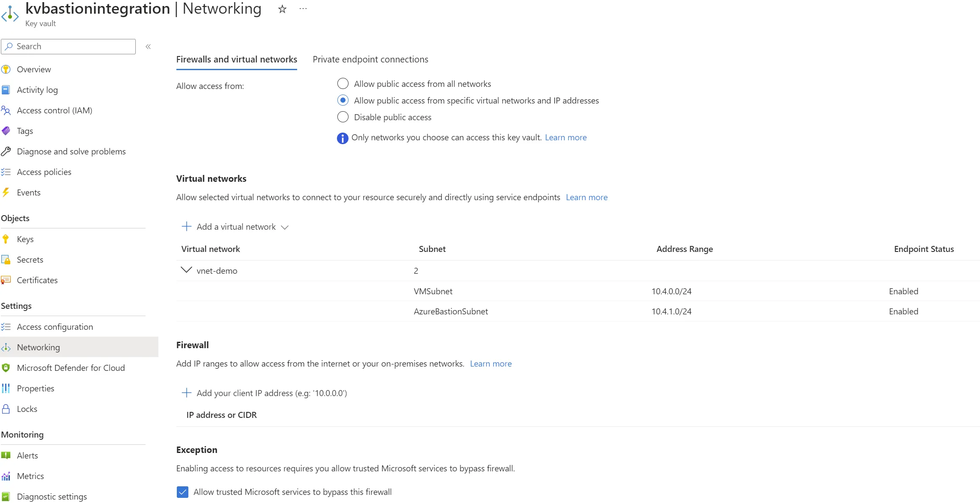
Task: Click the AzureBastionSubnet row name
Action: (451, 311)
